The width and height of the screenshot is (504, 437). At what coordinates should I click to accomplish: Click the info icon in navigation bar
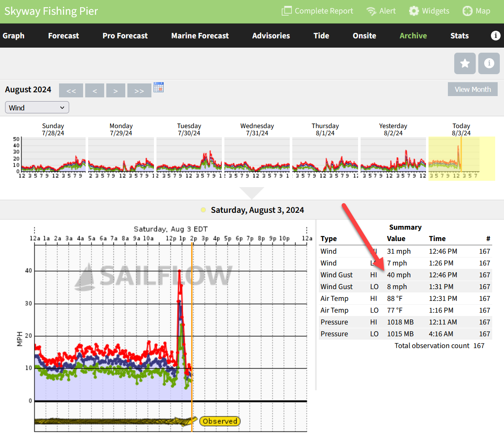(495, 35)
